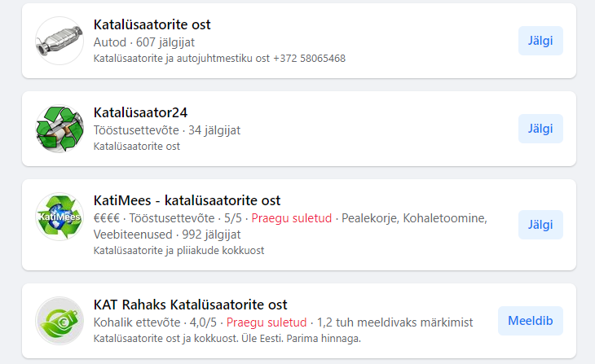
Task: Open "KAT Rahaks Katalüsaatorite ost" title link
Action: click(191, 305)
